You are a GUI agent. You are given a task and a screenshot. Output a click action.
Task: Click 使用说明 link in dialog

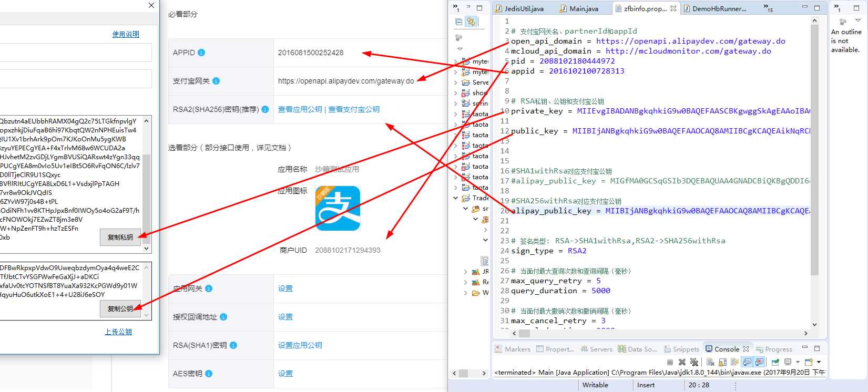click(x=126, y=34)
